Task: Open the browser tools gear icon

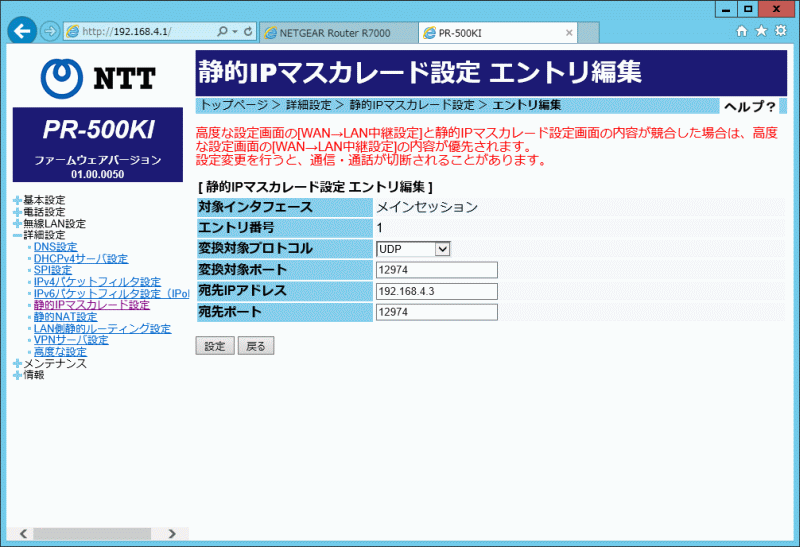Action: (781, 31)
